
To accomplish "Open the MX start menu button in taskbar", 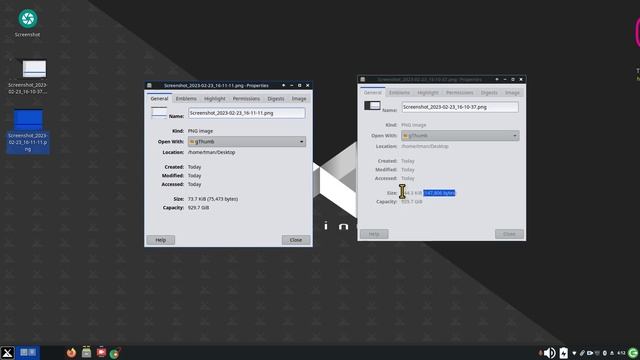I will tap(7, 353).
